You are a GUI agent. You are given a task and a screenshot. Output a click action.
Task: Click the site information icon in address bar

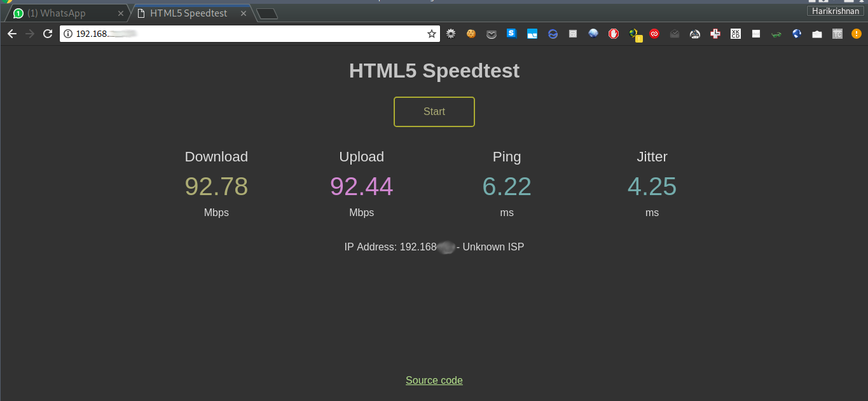68,34
